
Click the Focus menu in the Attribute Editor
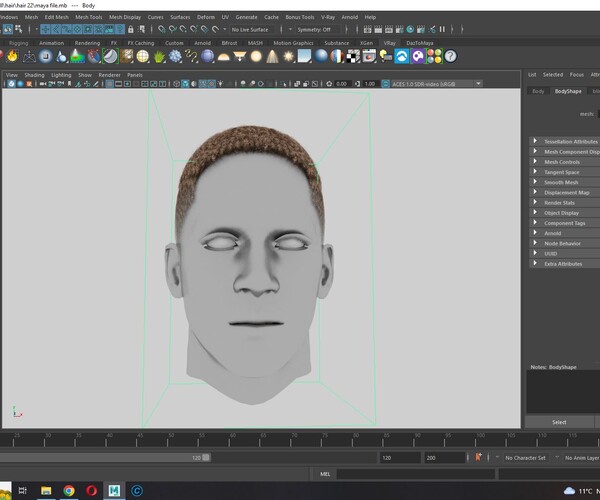[x=577, y=75]
